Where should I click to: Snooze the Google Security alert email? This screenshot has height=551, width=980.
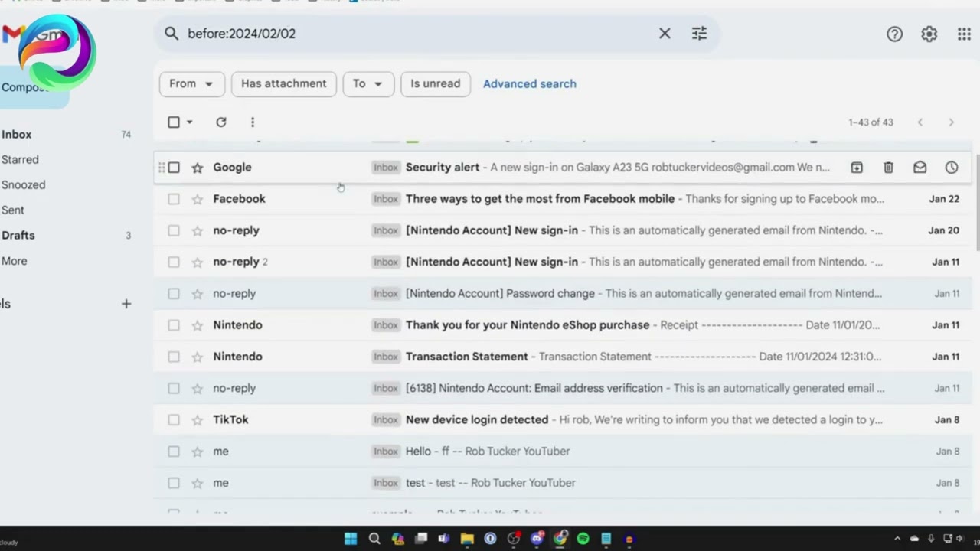951,168
